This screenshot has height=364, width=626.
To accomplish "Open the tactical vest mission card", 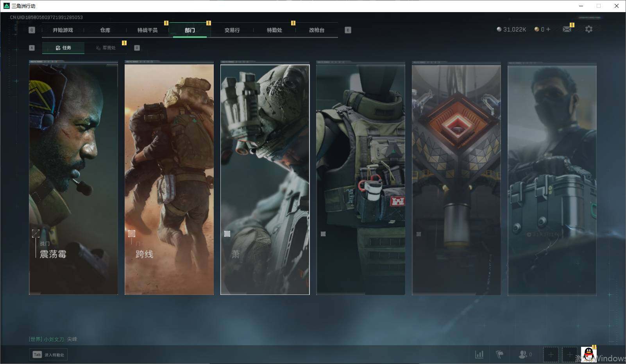I will (x=361, y=179).
